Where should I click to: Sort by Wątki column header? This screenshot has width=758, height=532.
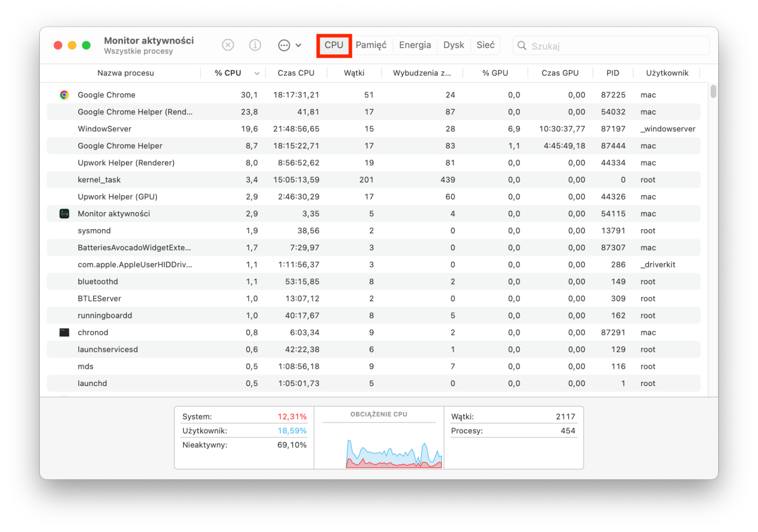pos(354,73)
